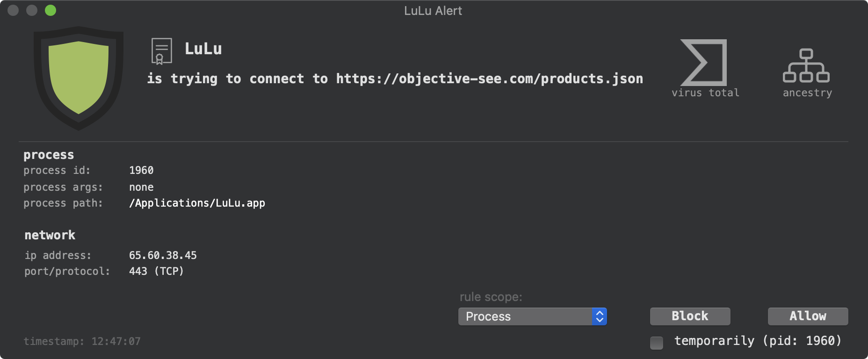Click the ip address 65.60.38.45 value
The height and width of the screenshot is (359, 868).
point(163,255)
